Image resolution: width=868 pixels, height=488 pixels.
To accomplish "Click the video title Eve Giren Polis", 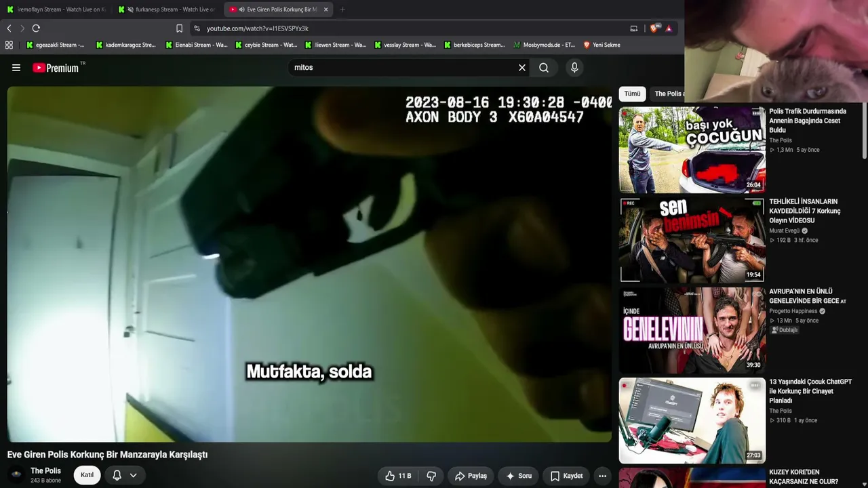I will click(107, 455).
